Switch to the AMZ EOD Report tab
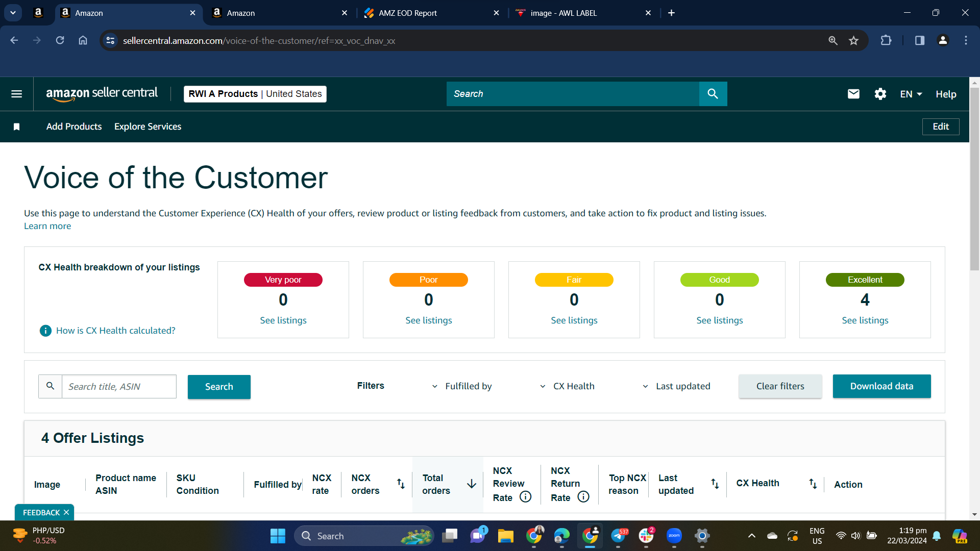This screenshot has width=980, height=551. click(x=431, y=13)
